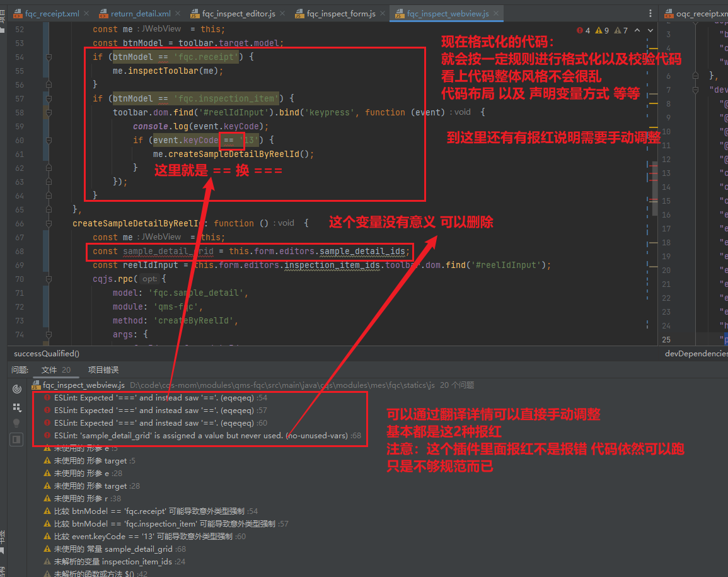The image size is (728, 577).
Task: Select btnModel == 'fqc.receipt' comparison warning
Action: point(151,511)
